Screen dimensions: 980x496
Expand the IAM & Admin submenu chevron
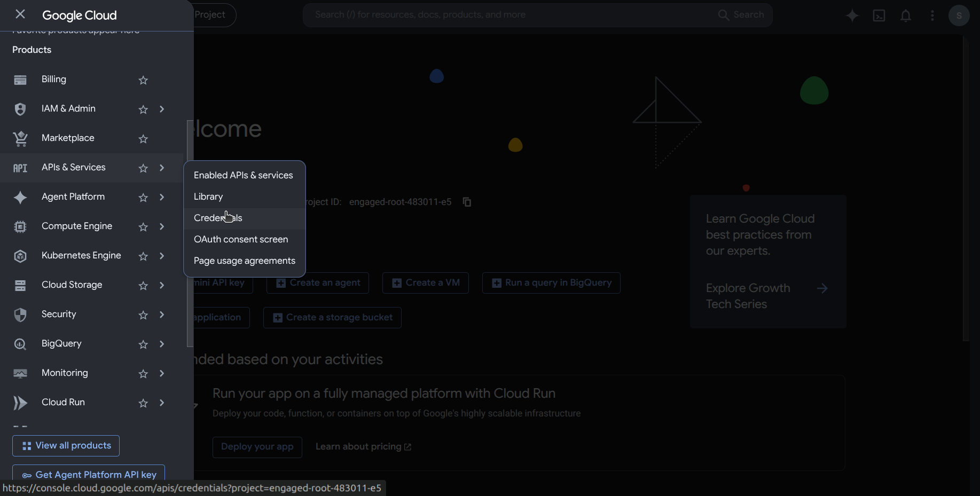[162, 109]
